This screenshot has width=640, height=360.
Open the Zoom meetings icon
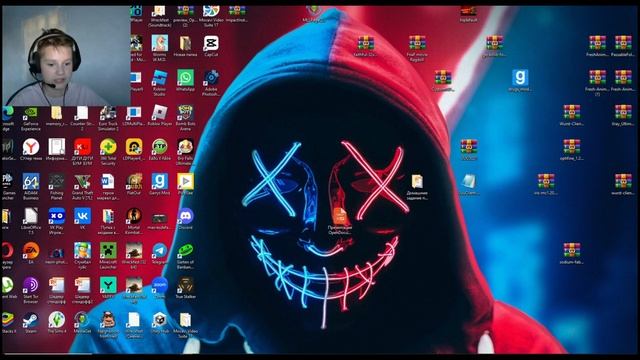(160, 285)
